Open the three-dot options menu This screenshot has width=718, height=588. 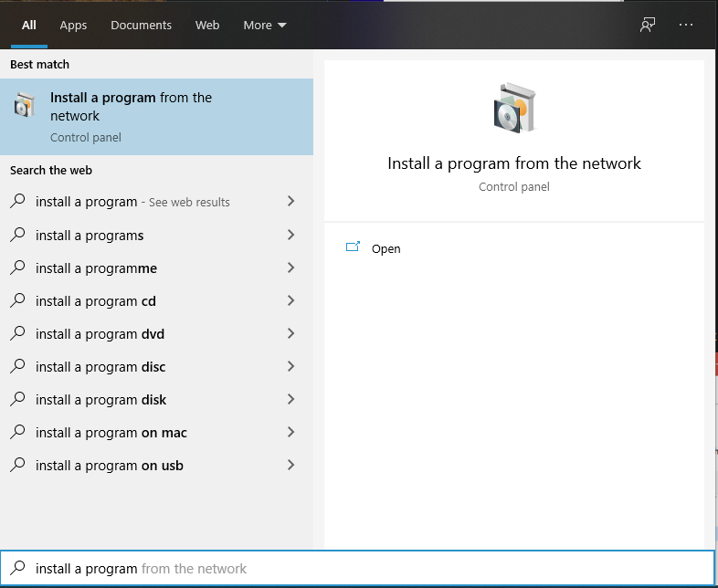tap(687, 25)
